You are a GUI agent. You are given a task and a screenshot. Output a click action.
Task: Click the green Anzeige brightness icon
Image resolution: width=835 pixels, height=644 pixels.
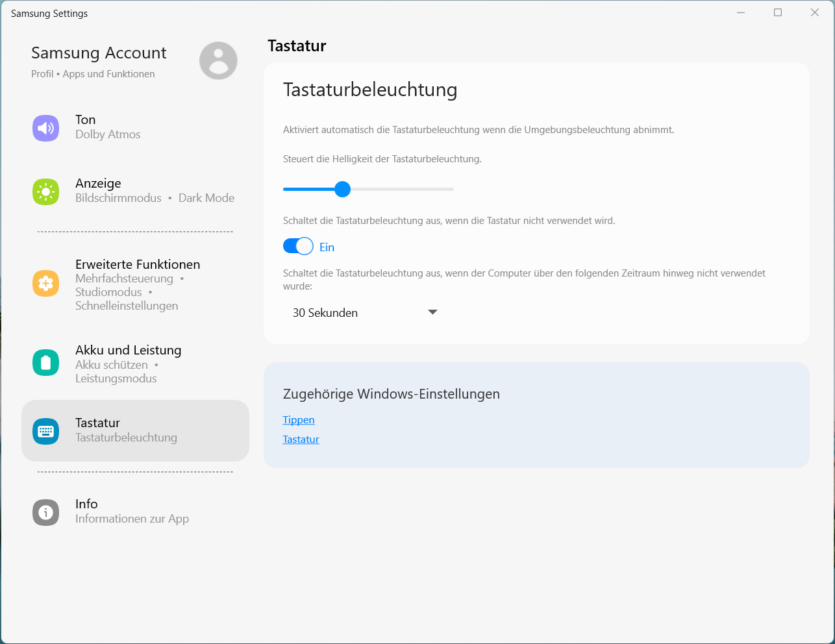pos(45,192)
